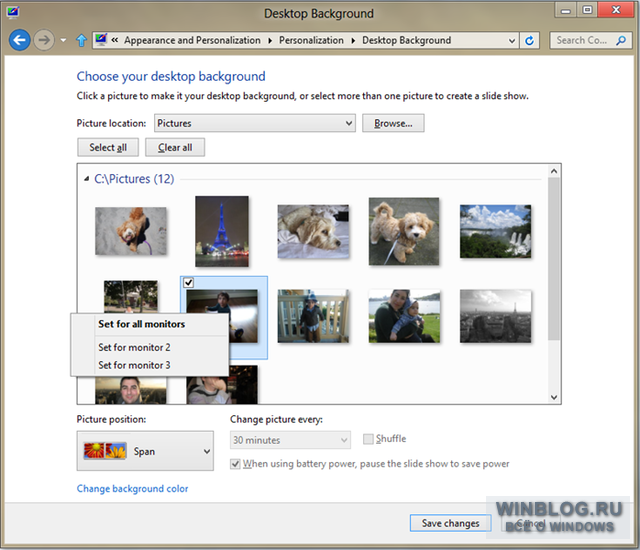Click scroll up arrow of picture list
Viewport: 640px width, 550px height.
tap(554, 171)
